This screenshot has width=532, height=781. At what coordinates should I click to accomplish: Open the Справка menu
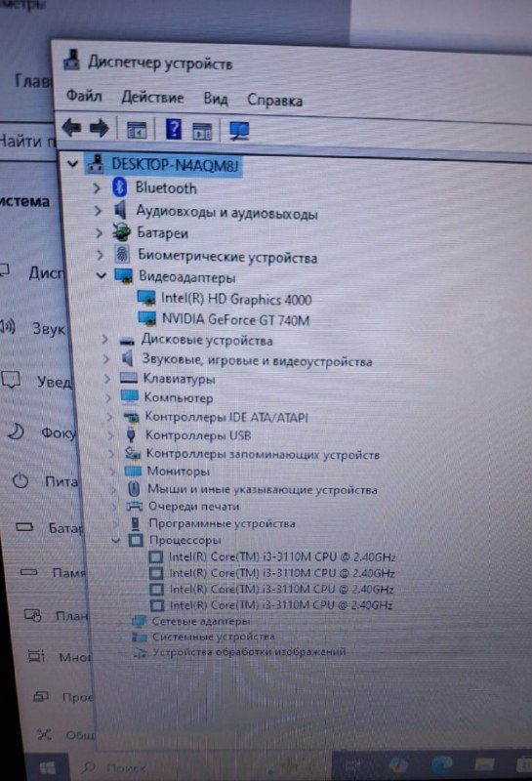pyautogui.click(x=274, y=101)
